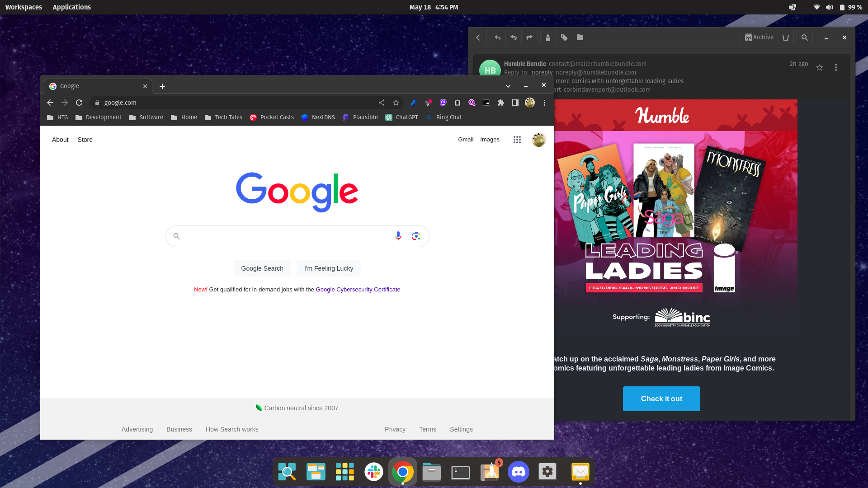Open email more options menu
Viewport: 868px width, 488px height.
(x=836, y=67)
